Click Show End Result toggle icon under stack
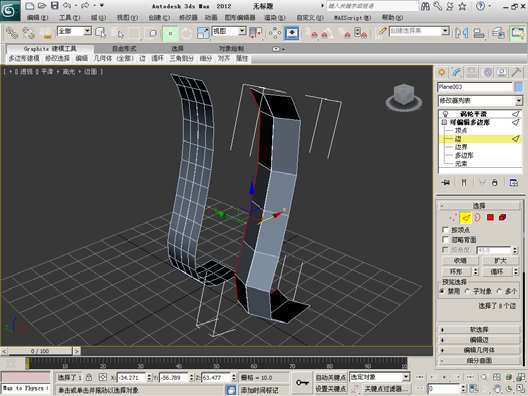The image size is (528, 396). point(464,183)
